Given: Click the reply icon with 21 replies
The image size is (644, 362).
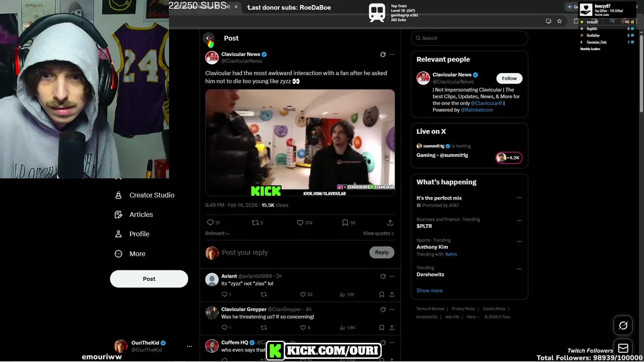Looking at the screenshot, I should [x=213, y=223].
